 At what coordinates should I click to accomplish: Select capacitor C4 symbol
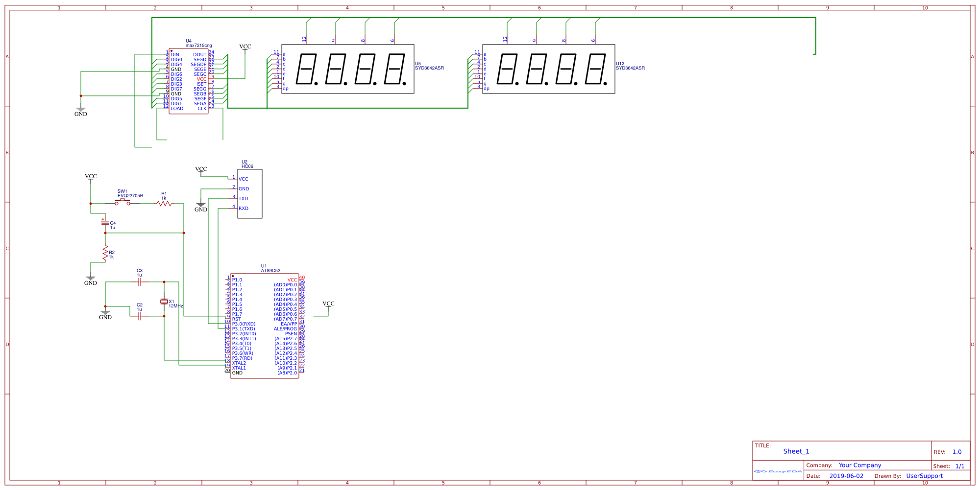point(105,223)
